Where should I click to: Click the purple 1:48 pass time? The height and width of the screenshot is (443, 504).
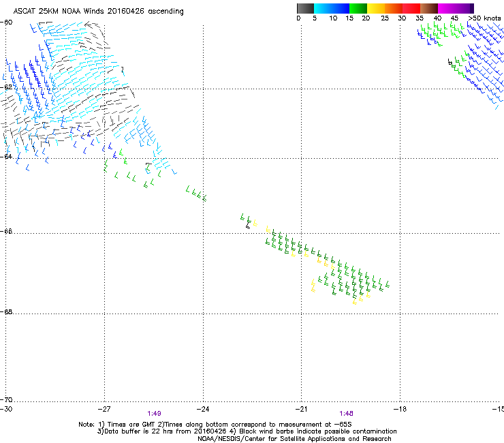(x=346, y=414)
